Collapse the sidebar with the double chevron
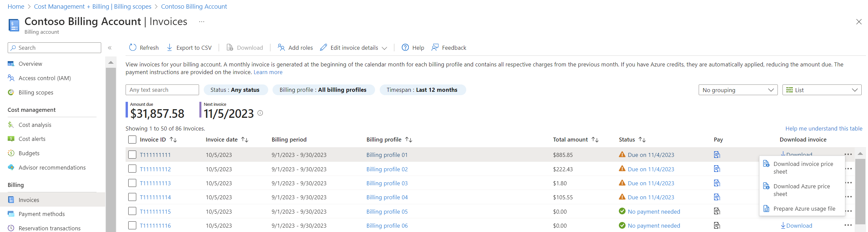 (110, 48)
